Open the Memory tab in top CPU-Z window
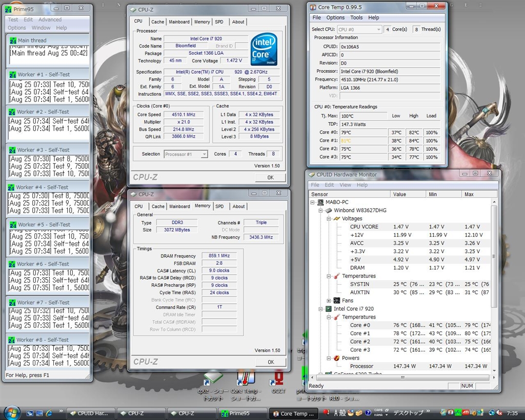 point(202,22)
